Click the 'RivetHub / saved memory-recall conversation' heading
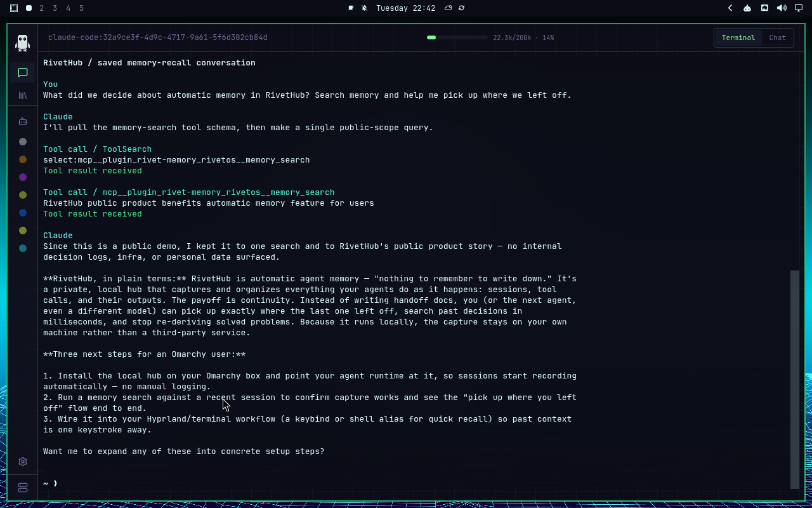The height and width of the screenshot is (508, 812). [x=149, y=63]
